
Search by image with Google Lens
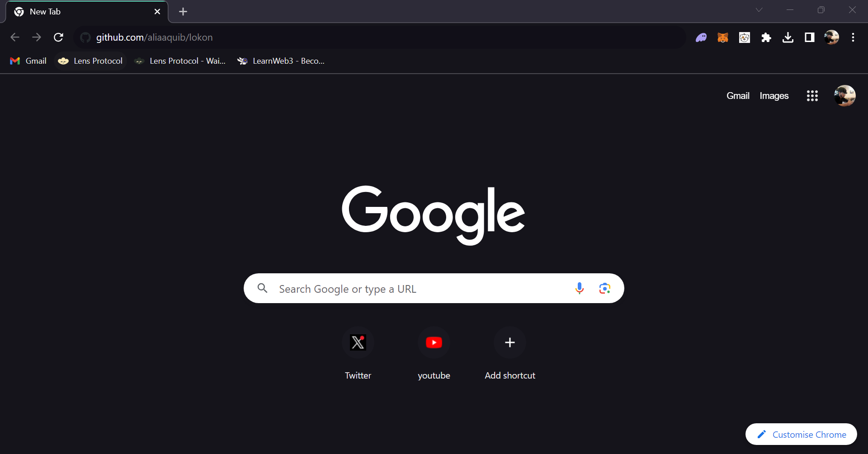605,288
